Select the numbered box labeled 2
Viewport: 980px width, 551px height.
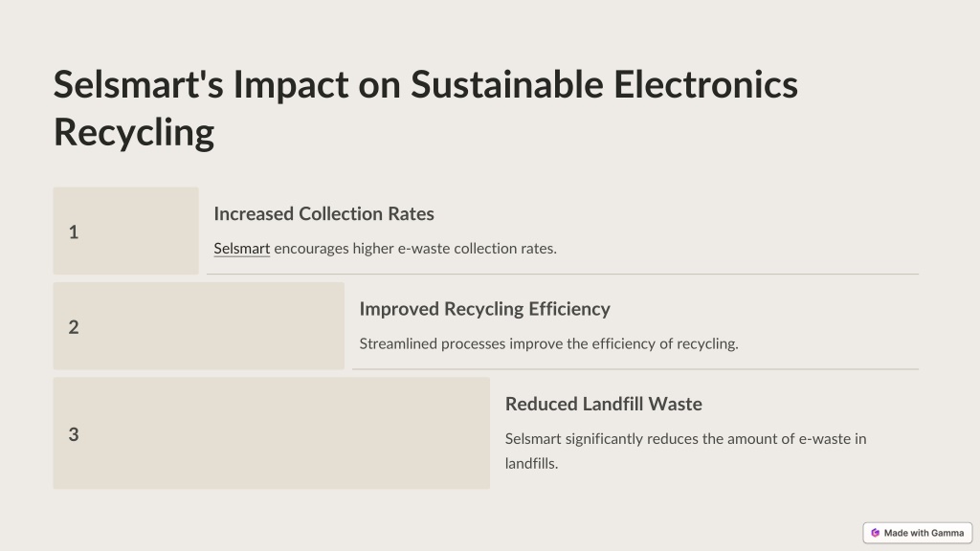coord(199,325)
